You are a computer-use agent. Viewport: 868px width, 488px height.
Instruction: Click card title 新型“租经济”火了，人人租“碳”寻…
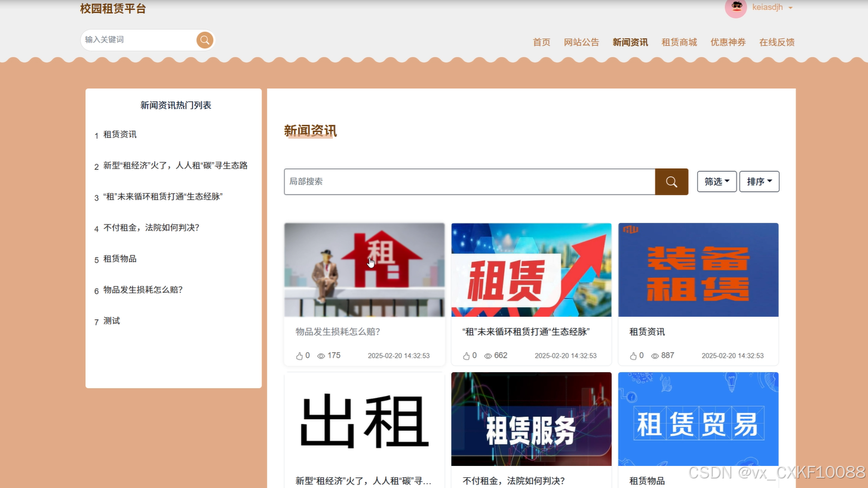363,481
